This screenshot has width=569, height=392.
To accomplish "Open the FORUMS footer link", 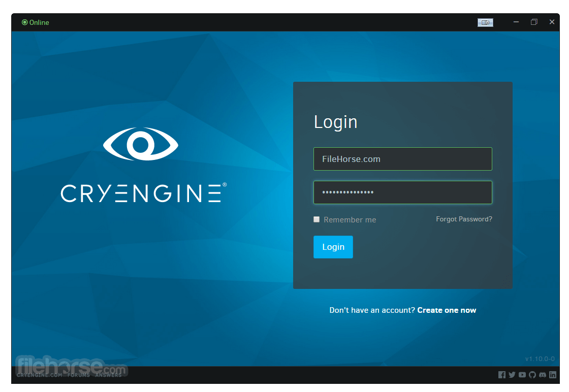I will click(x=78, y=375).
